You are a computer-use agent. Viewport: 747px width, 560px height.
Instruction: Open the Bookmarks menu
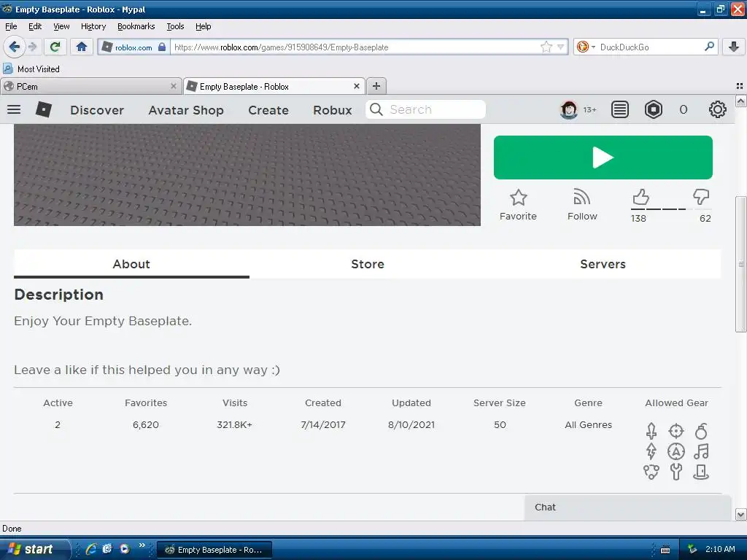click(136, 26)
